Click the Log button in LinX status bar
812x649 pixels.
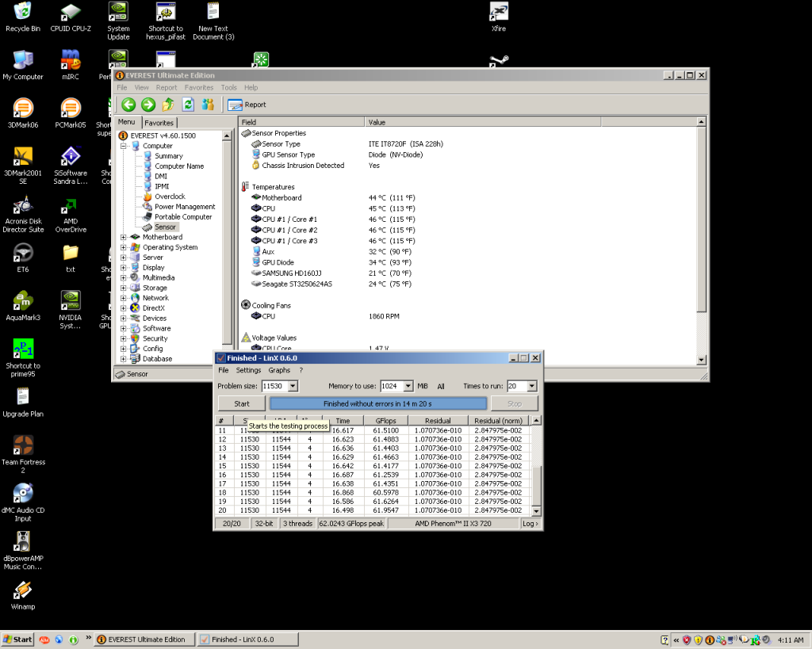pyautogui.click(x=530, y=524)
